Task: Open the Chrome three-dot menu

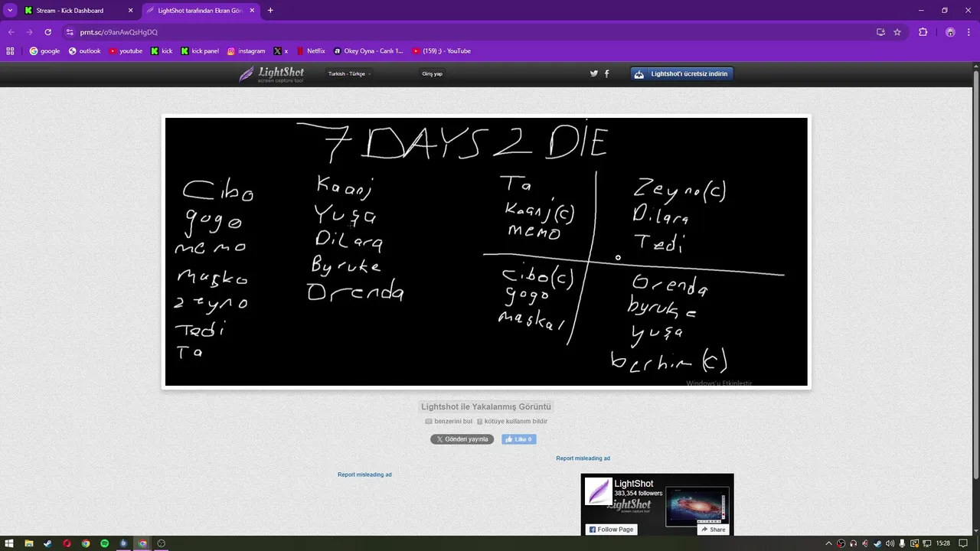Action: (969, 32)
